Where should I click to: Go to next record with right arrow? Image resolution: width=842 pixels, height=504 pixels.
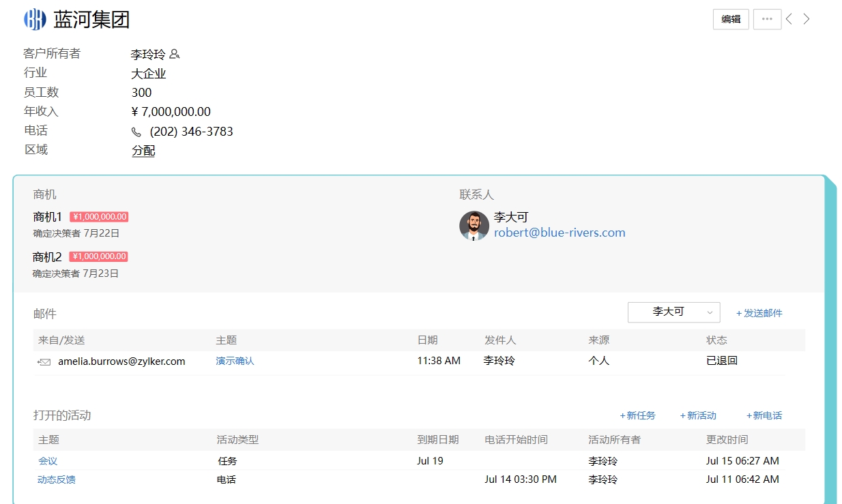click(x=807, y=19)
